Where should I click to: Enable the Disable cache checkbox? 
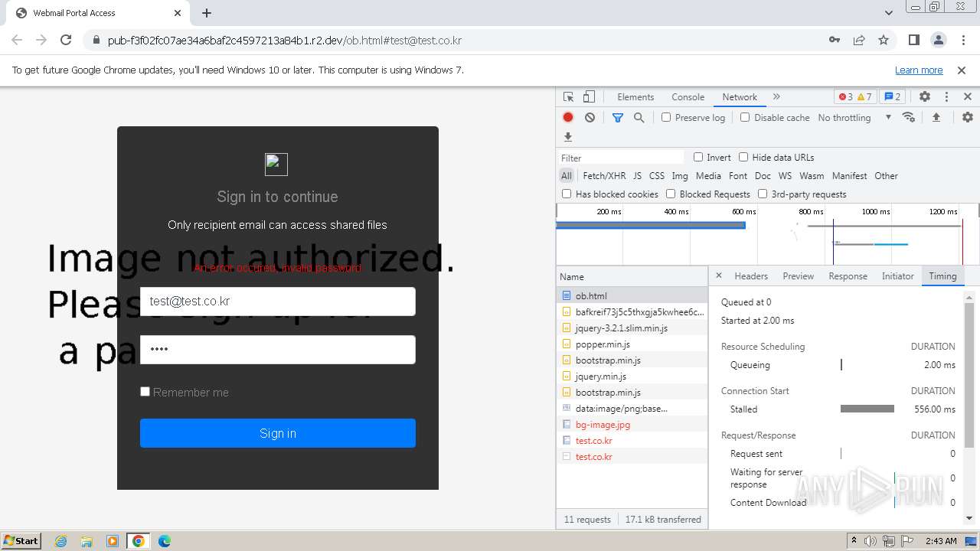coord(745,117)
